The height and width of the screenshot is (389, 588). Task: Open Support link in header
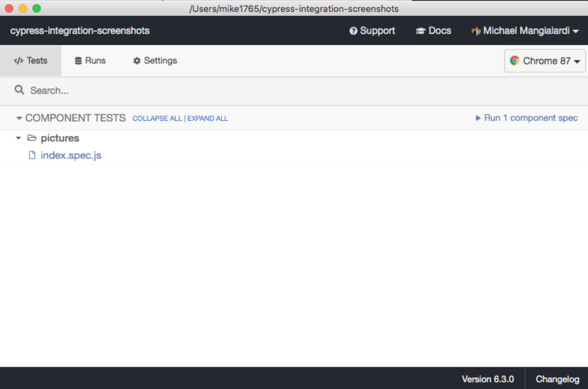point(372,31)
